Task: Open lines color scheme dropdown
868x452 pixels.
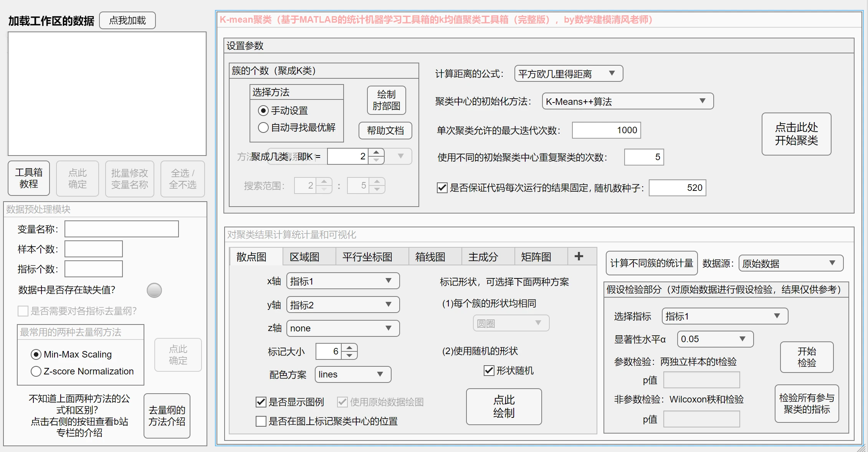Action: [x=352, y=374]
